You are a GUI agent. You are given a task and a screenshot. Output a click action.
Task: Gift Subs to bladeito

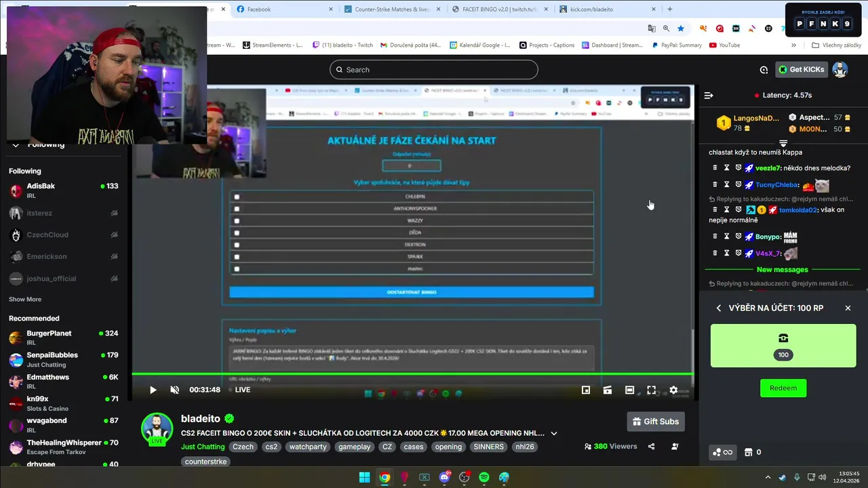point(655,422)
